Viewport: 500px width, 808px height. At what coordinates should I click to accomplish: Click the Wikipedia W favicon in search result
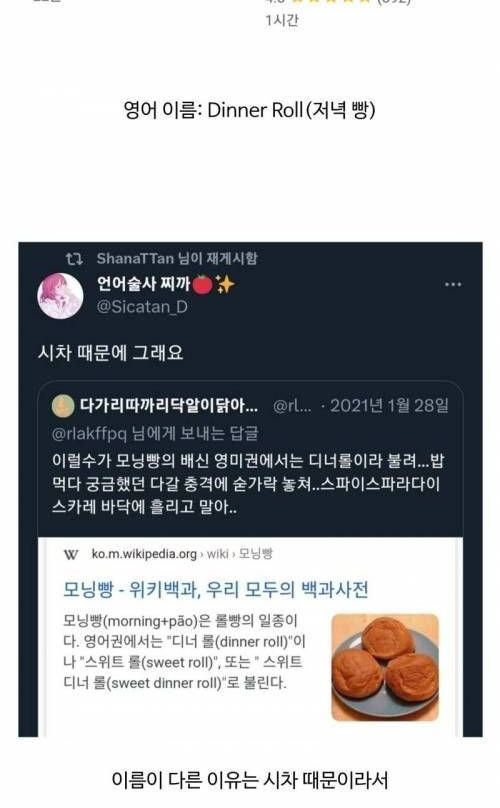71,555
